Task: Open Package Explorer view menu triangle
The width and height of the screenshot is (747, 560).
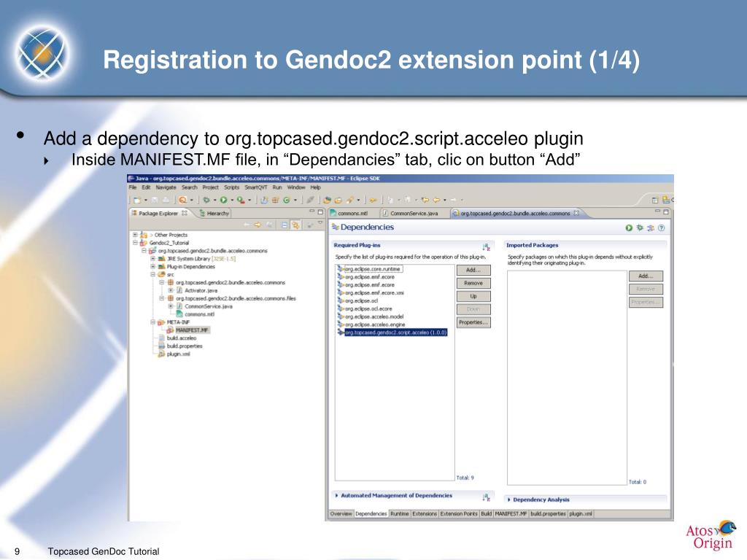Action: (x=321, y=223)
